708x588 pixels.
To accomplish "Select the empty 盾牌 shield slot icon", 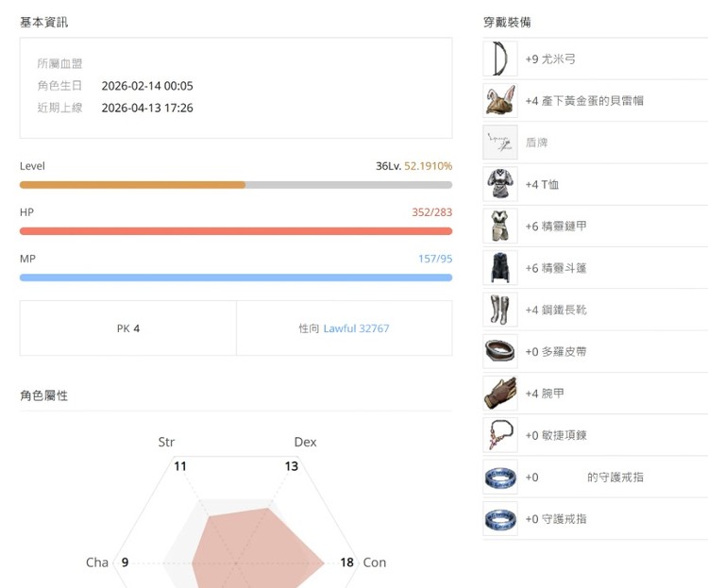I will point(500,143).
